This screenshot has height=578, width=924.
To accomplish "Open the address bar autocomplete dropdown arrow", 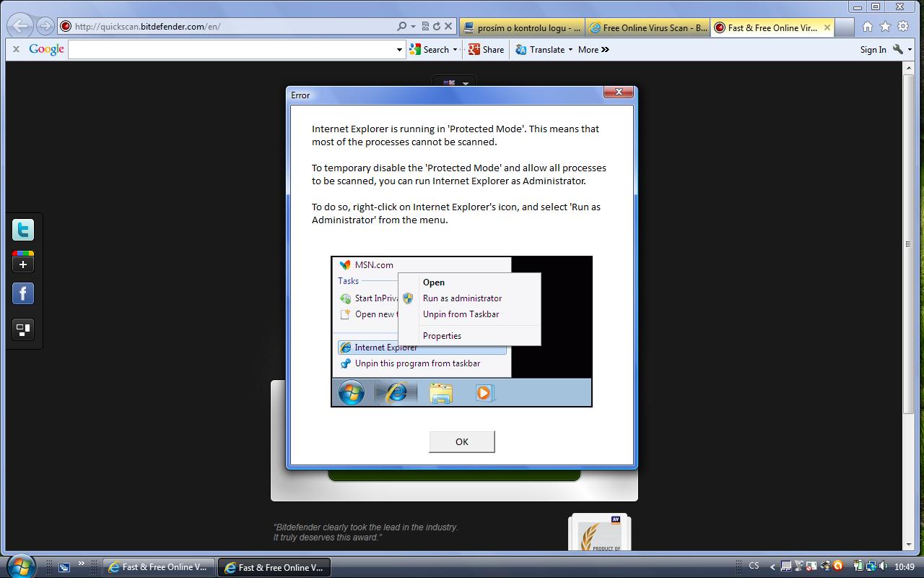I will (x=414, y=27).
